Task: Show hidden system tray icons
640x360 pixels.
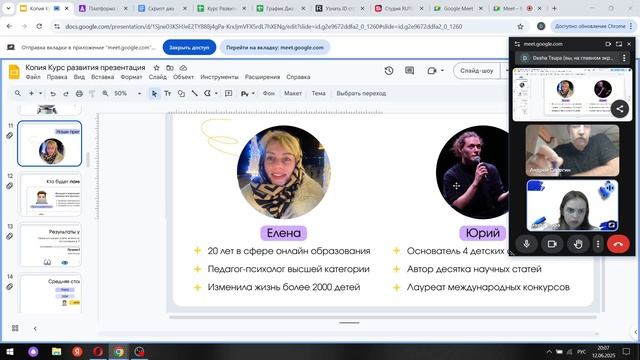Action: pos(549,351)
